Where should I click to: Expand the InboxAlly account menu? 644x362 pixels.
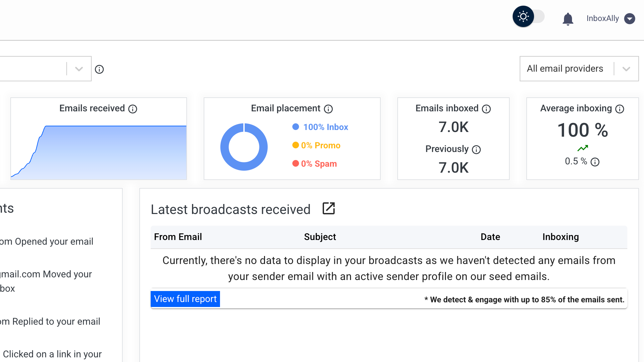click(630, 19)
